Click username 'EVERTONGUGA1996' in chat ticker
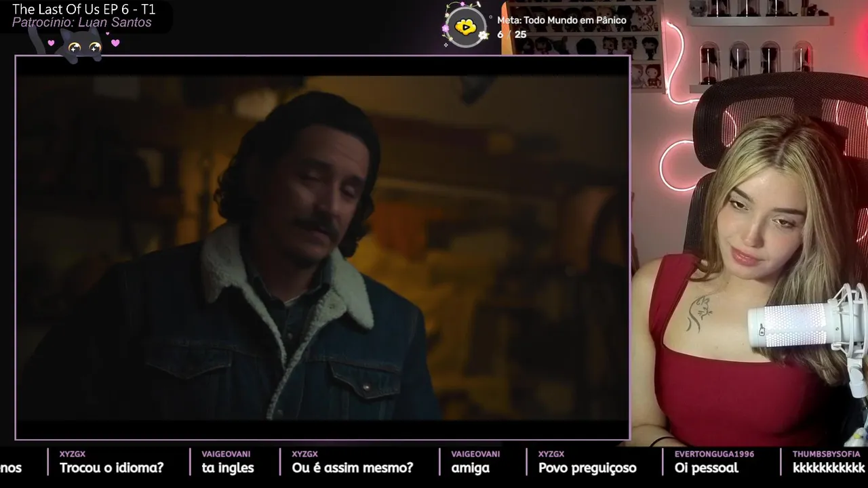This screenshot has height=488, width=868. click(714, 454)
